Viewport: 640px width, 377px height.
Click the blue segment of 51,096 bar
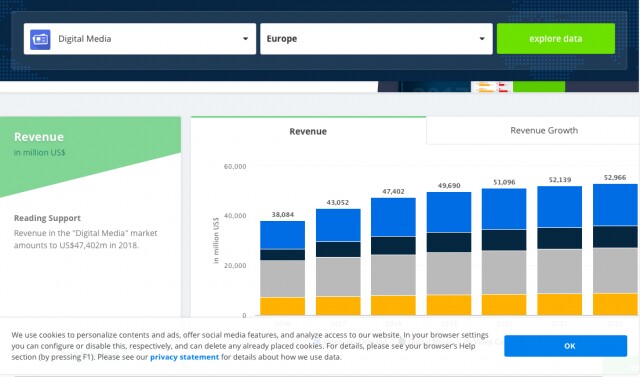(504, 209)
